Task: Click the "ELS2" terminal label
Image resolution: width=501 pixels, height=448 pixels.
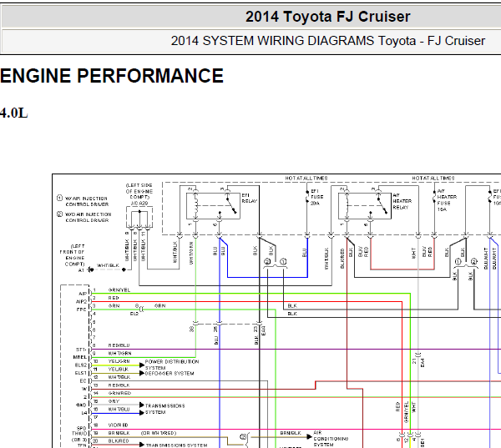Action: pos(80,365)
